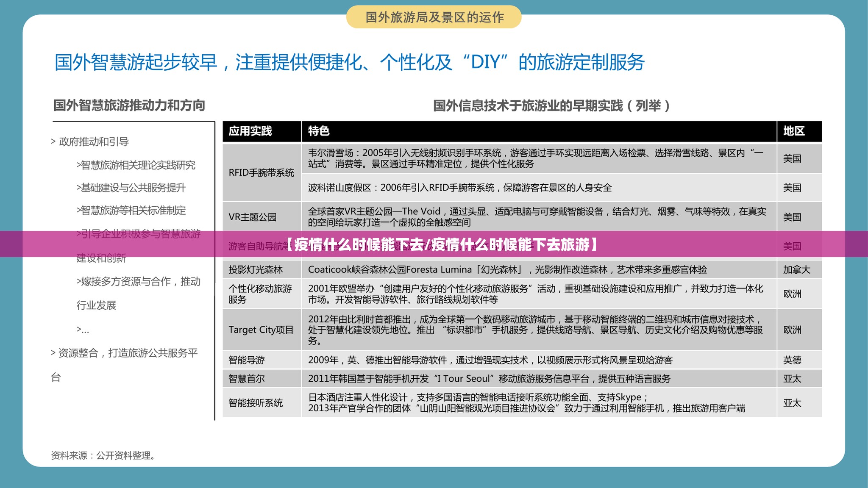The image size is (868, 488).
Task: Click the pink banner 疫情什么时候能下去 title
Action: 441,244
